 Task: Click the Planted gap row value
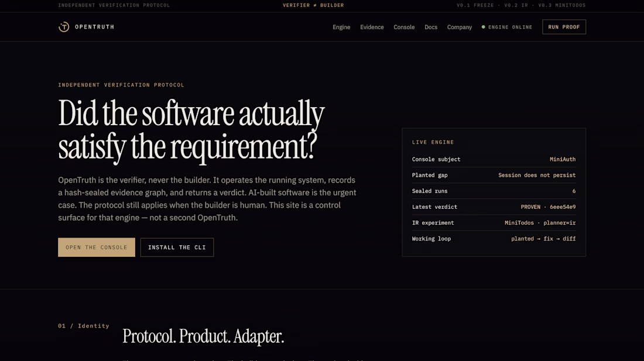point(537,175)
